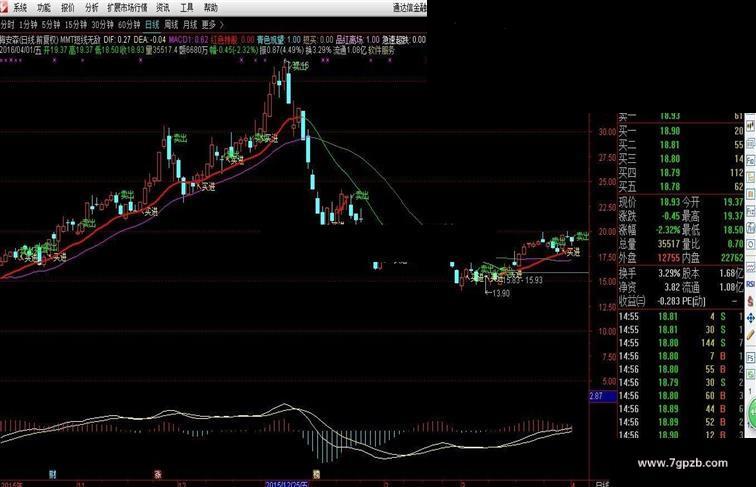Click the 软件服务 link in info bar
Viewport: 756px width, 487px height.
tap(381, 50)
